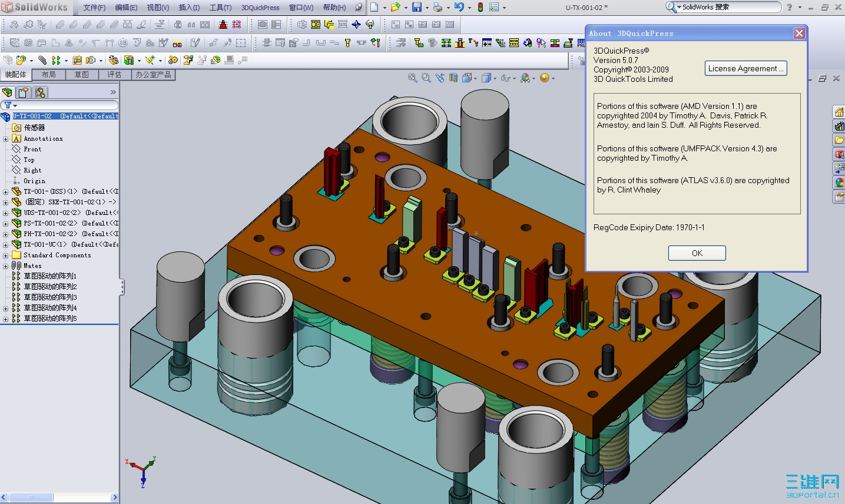This screenshot has height=504, width=845.
Task: Open the Undo history dropdown arrow
Action: pyautogui.click(x=469, y=8)
